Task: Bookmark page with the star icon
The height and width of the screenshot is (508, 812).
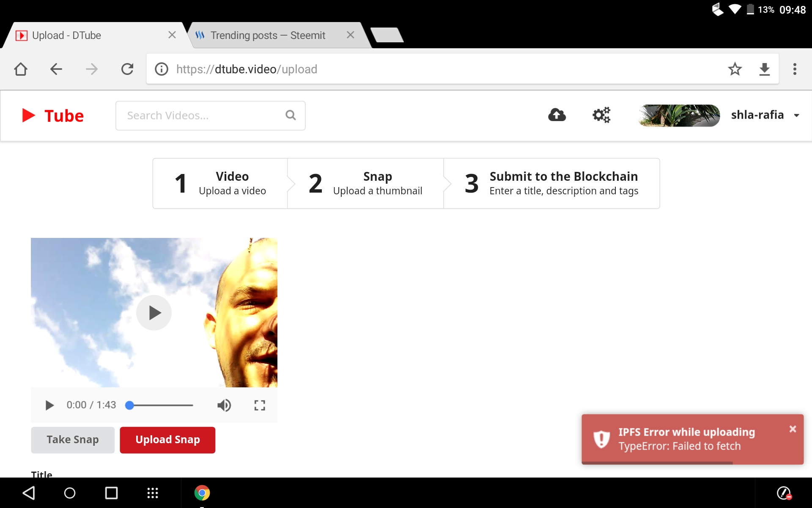Action: pyautogui.click(x=735, y=69)
